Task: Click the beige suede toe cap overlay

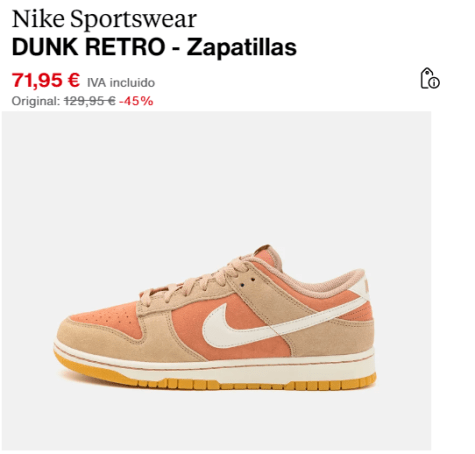Action: [x=100, y=337]
